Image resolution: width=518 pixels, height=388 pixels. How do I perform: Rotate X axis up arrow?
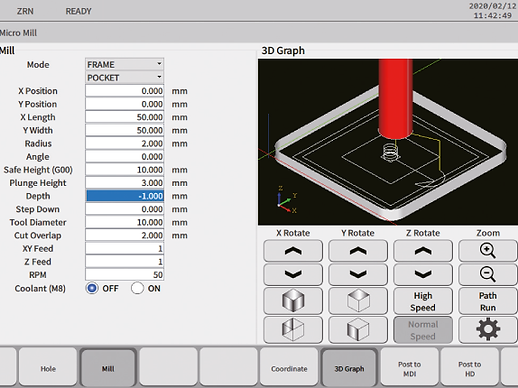point(293,251)
